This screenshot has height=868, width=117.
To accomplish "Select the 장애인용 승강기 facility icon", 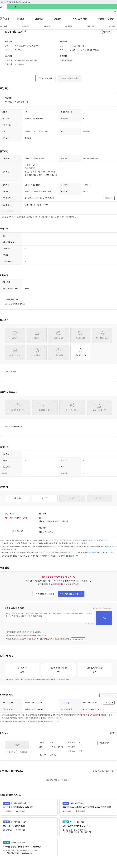I will [45, 407].
